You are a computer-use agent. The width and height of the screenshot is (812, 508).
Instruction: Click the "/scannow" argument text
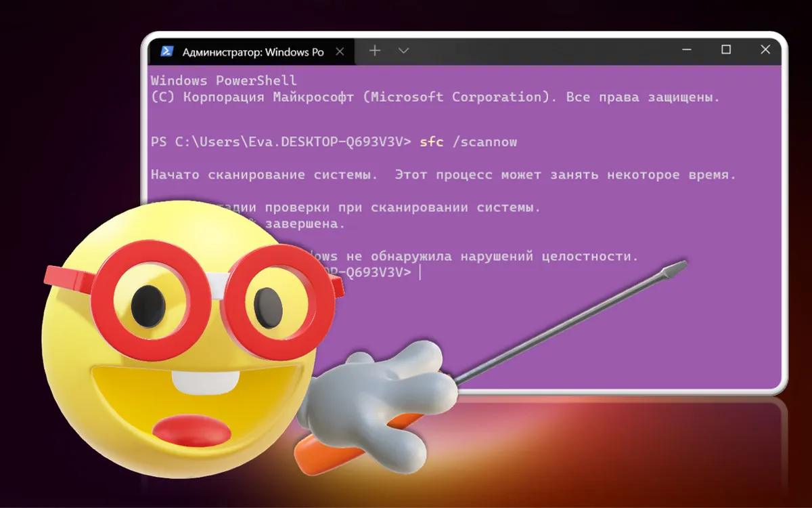pyautogui.click(x=484, y=142)
